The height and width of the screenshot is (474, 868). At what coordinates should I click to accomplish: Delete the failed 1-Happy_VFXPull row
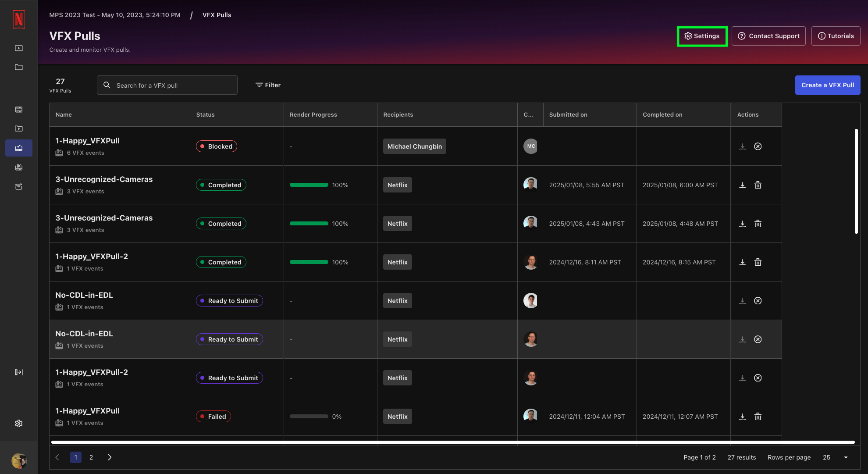(x=758, y=417)
